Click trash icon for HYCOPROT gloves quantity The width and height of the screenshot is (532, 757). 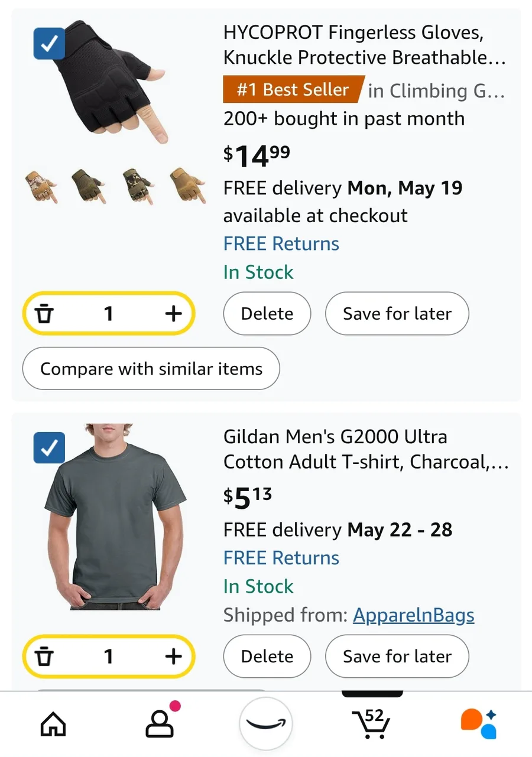pyautogui.click(x=44, y=313)
